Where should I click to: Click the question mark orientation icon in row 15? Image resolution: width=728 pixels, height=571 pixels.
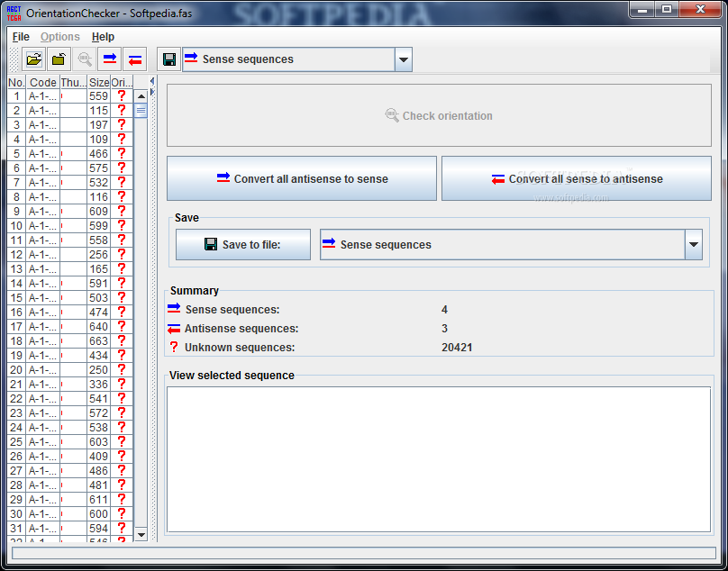point(122,297)
